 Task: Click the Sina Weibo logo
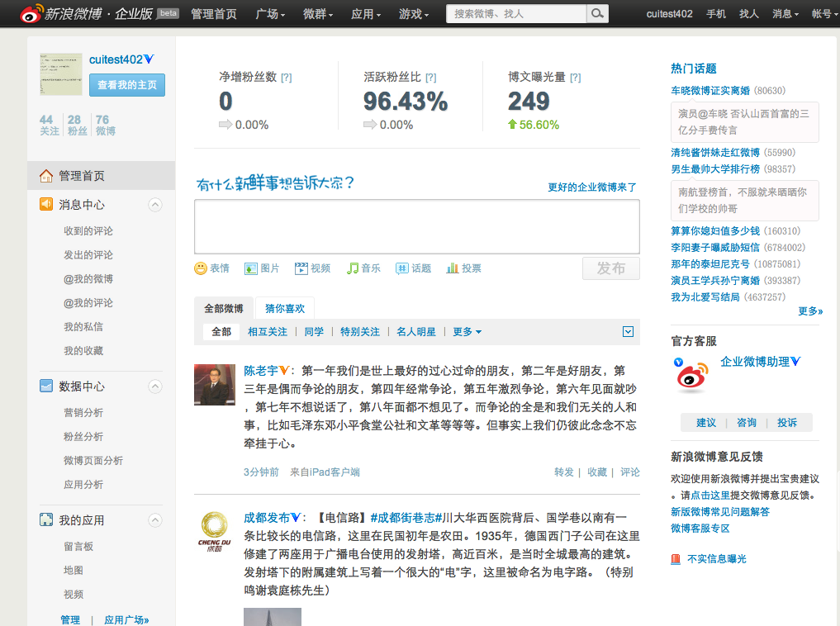click(86, 13)
